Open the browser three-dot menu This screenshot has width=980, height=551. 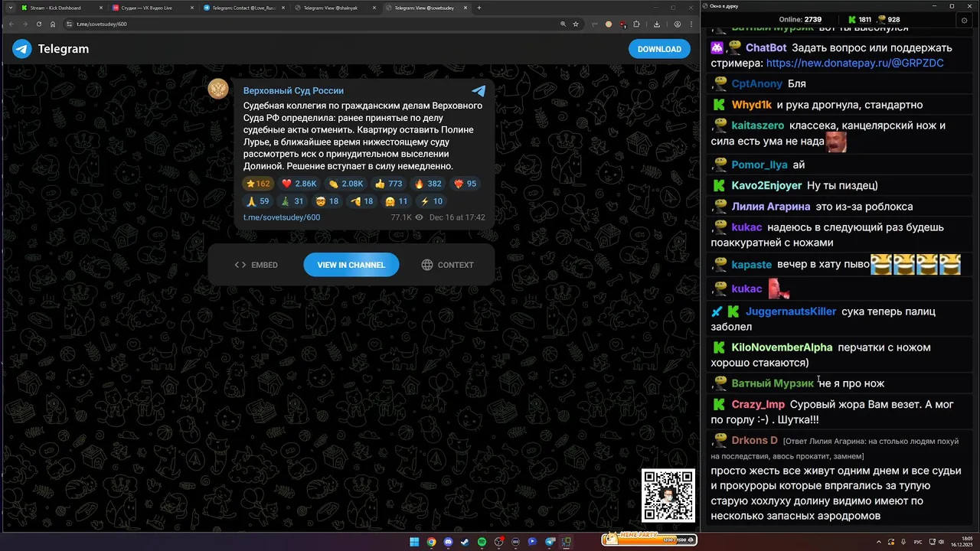[x=691, y=24]
